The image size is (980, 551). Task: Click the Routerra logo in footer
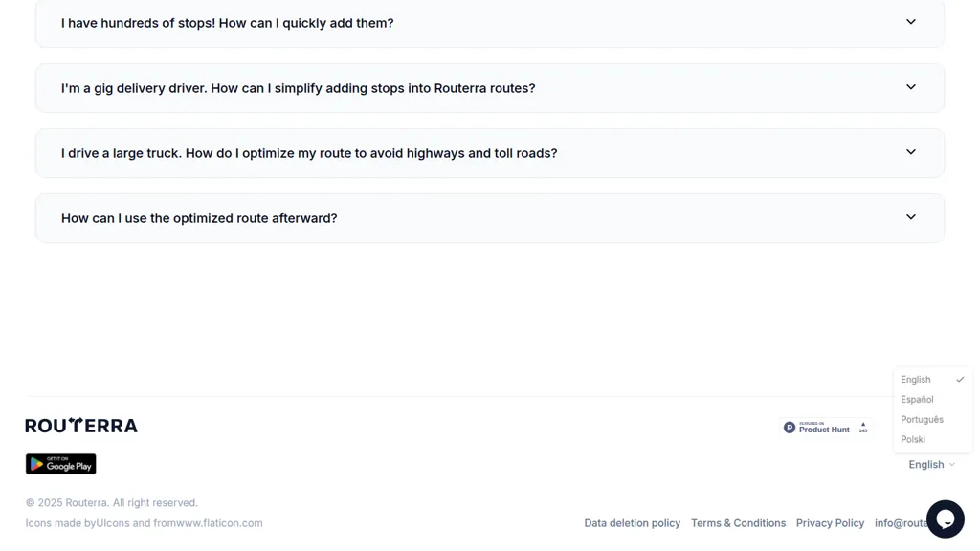tap(81, 426)
